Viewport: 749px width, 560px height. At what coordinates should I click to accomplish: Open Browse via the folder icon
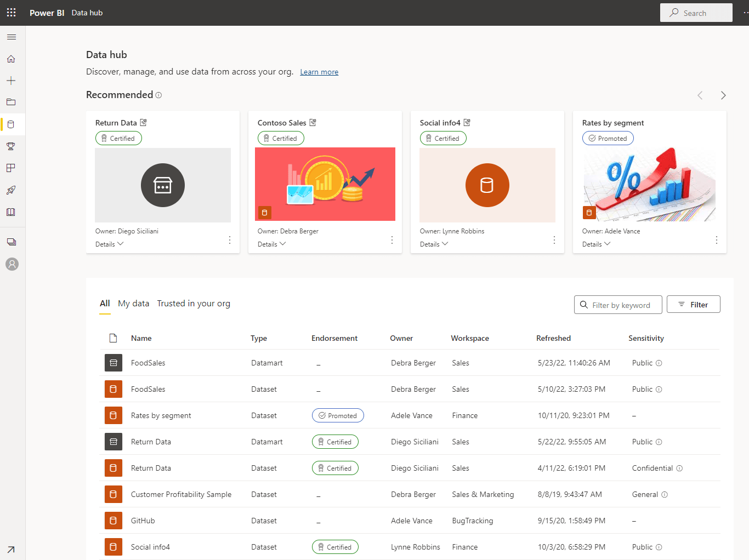[x=11, y=102]
